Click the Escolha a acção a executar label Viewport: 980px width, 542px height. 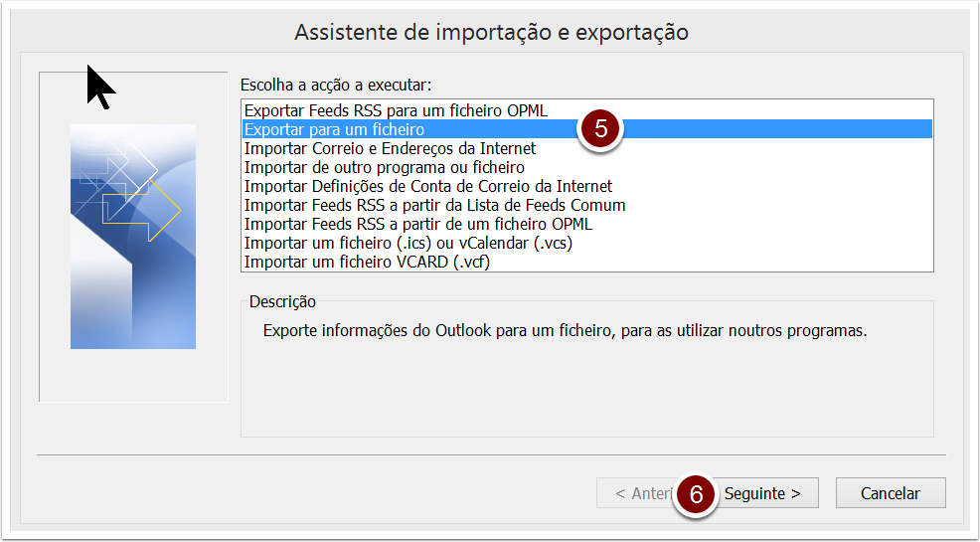tap(336, 85)
